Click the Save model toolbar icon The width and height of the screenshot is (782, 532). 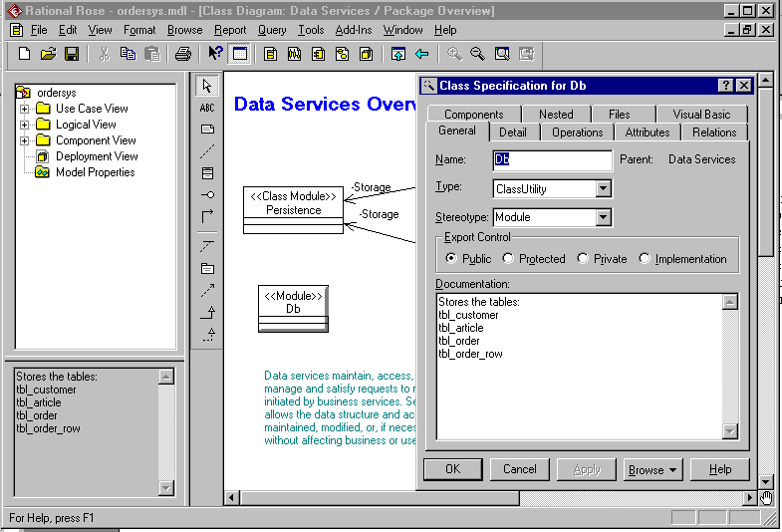pyautogui.click(x=72, y=54)
